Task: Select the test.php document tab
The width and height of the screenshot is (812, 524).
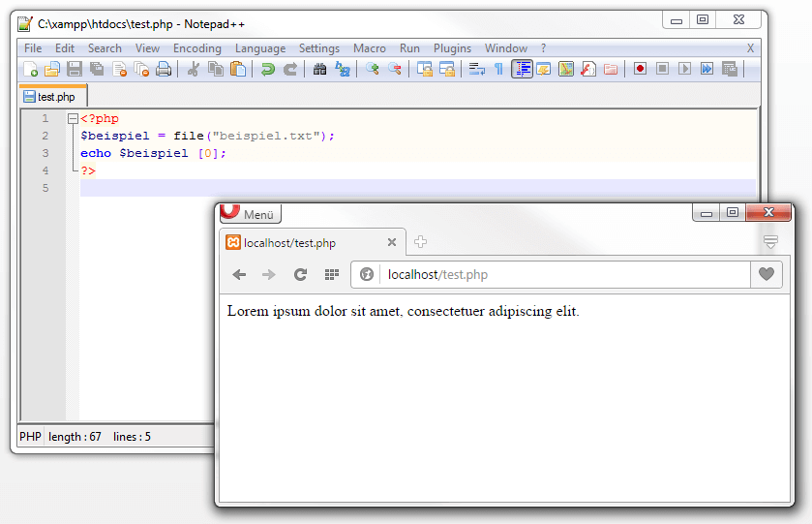Action: [53, 97]
